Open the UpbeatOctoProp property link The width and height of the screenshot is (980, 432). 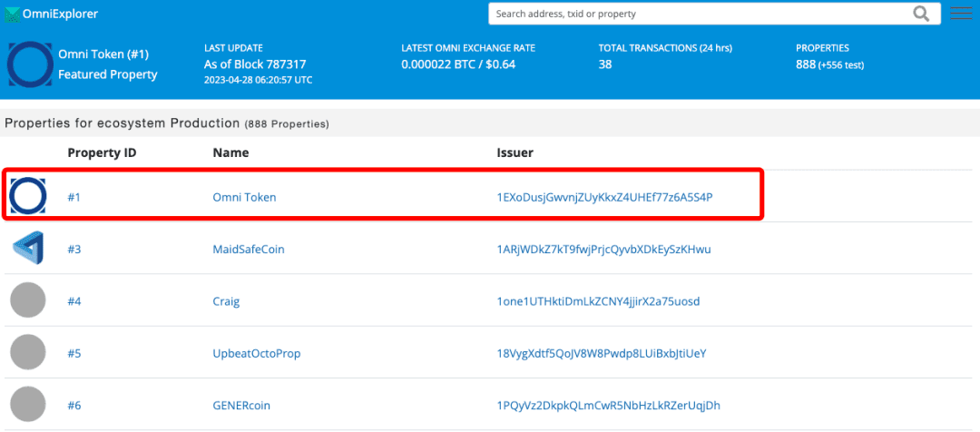coord(257,353)
